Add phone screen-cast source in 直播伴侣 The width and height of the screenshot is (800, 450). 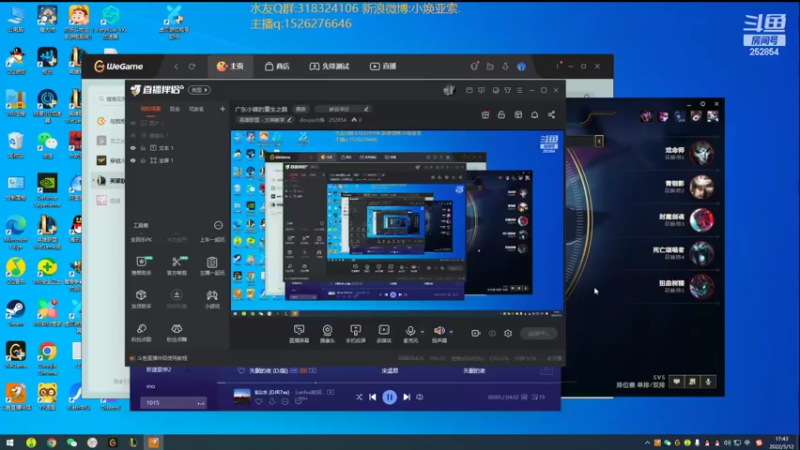pyautogui.click(x=356, y=334)
